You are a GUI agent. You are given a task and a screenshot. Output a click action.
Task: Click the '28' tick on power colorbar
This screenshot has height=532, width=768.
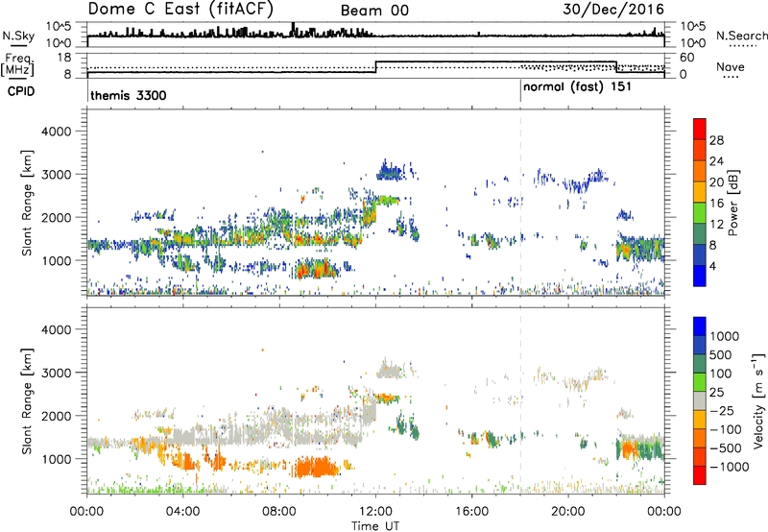coord(716,140)
